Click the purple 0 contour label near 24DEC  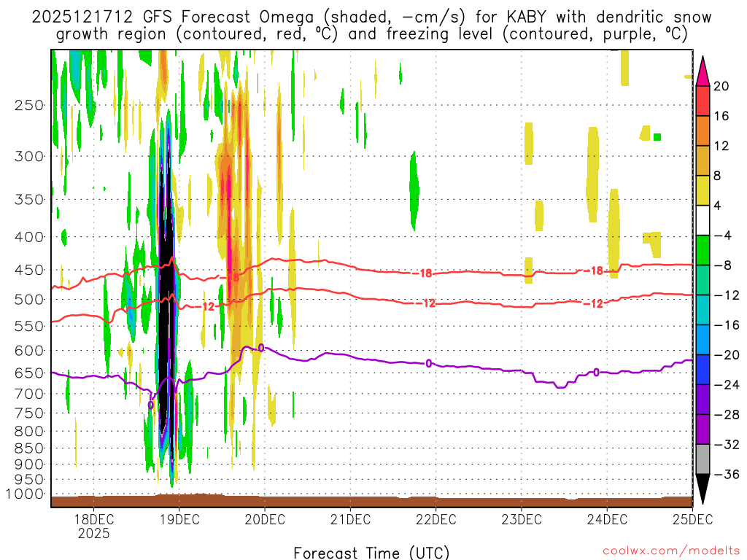(x=597, y=373)
